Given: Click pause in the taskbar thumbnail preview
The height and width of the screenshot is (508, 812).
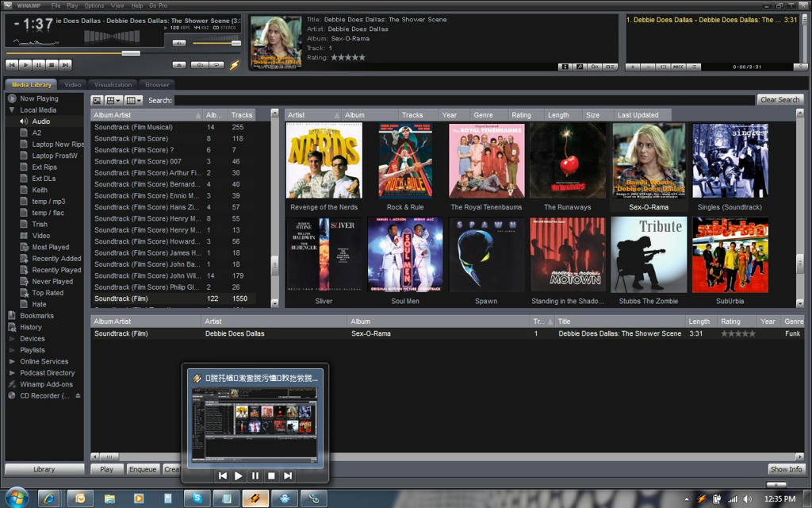Looking at the screenshot, I should point(255,476).
